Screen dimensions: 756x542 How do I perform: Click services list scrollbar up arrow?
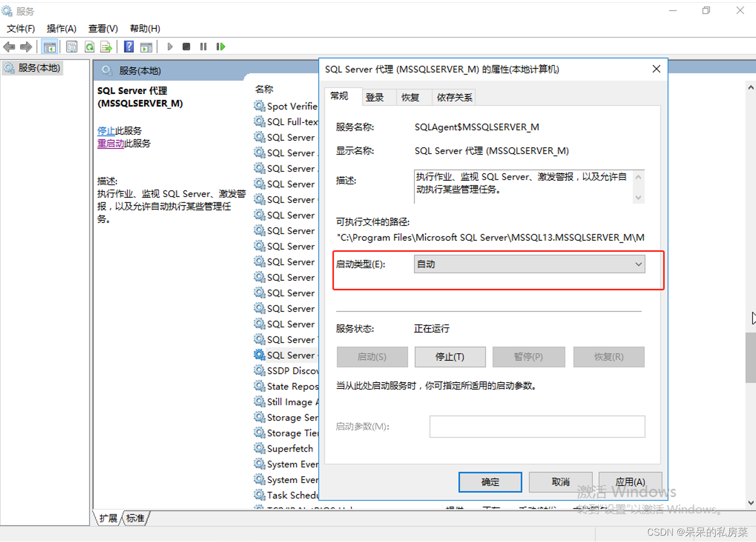pos(751,88)
